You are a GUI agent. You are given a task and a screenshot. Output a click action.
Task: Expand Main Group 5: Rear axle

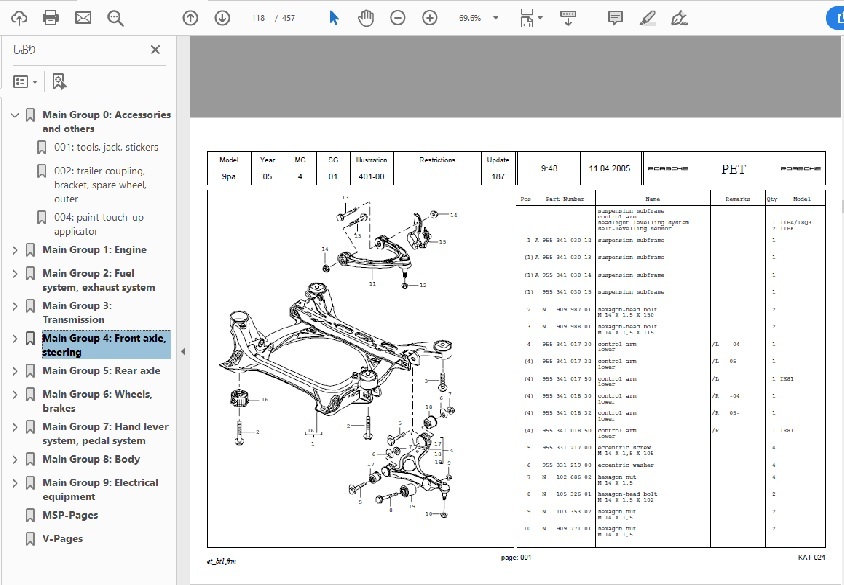[15, 371]
